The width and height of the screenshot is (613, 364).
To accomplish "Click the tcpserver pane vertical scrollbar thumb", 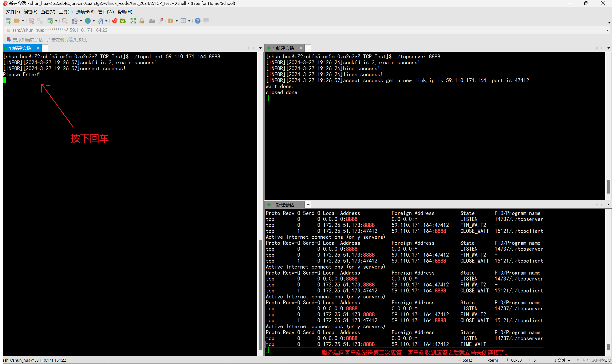I will point(608,186).
